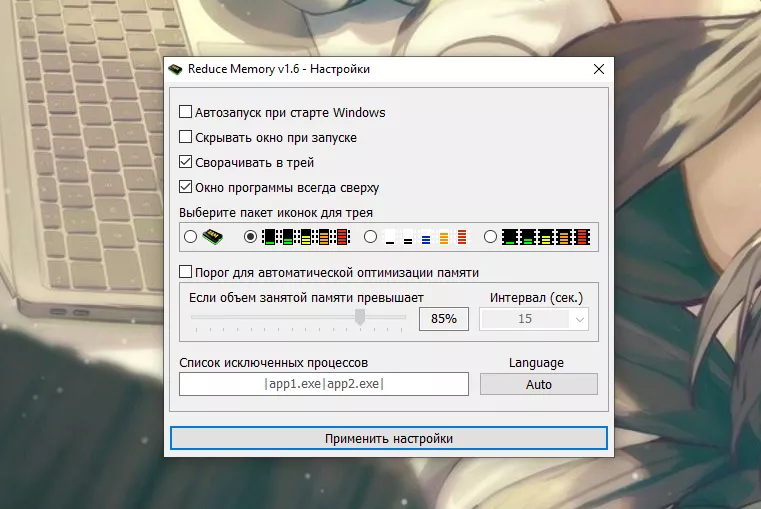Click the Выберите пакет иконок для трея label
Viewport: 761px width, 509px height.
click(x=276, y=213)
